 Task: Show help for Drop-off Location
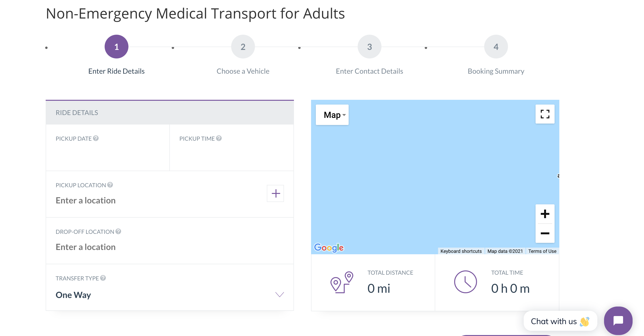point(118,231)
